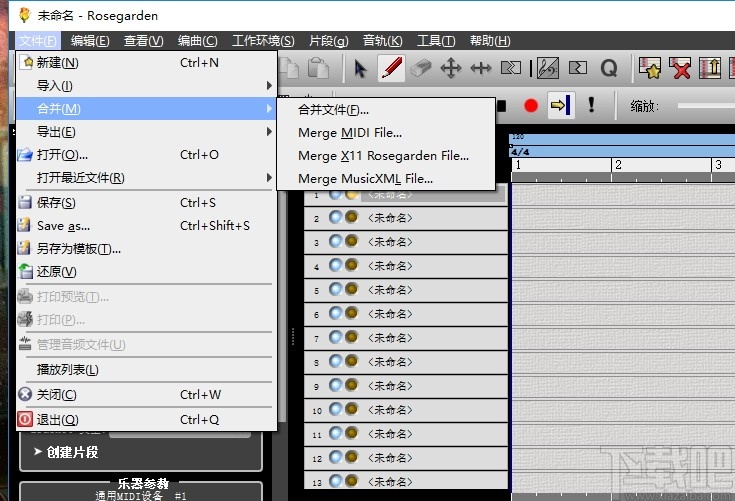Open the 帮助(H) menu

point(490,41)
